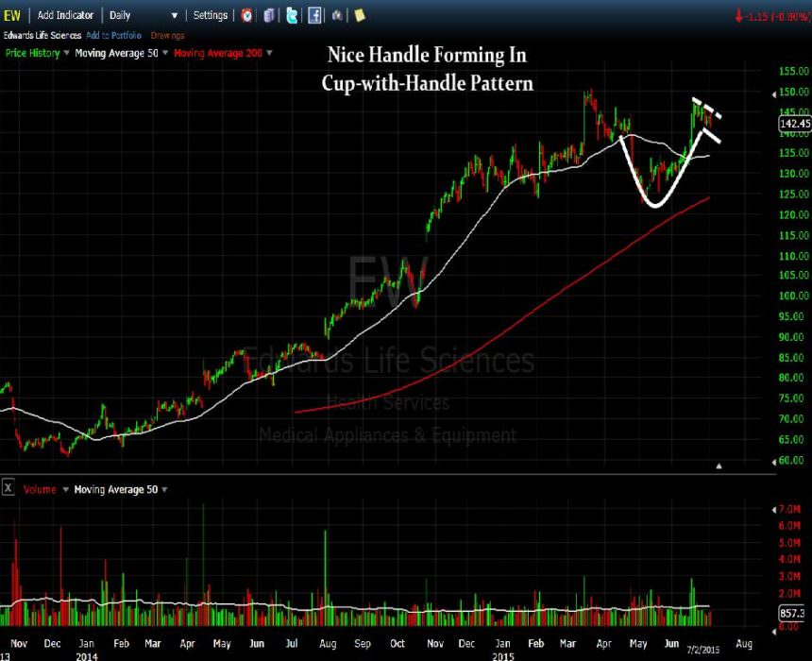Click the Price History label
This screenshot has height=661, width=812.
33,53
